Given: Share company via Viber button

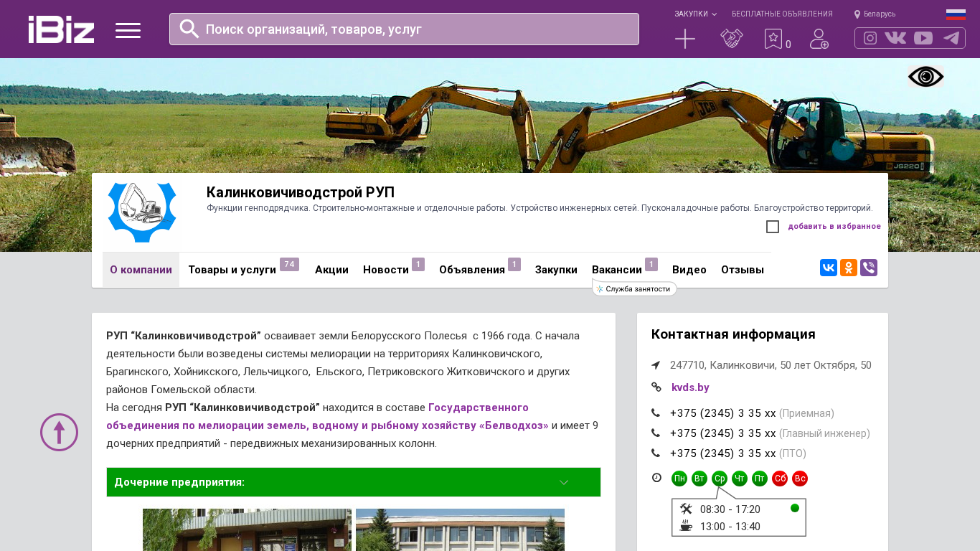Looking at the screenshot, I should (869, 268).
